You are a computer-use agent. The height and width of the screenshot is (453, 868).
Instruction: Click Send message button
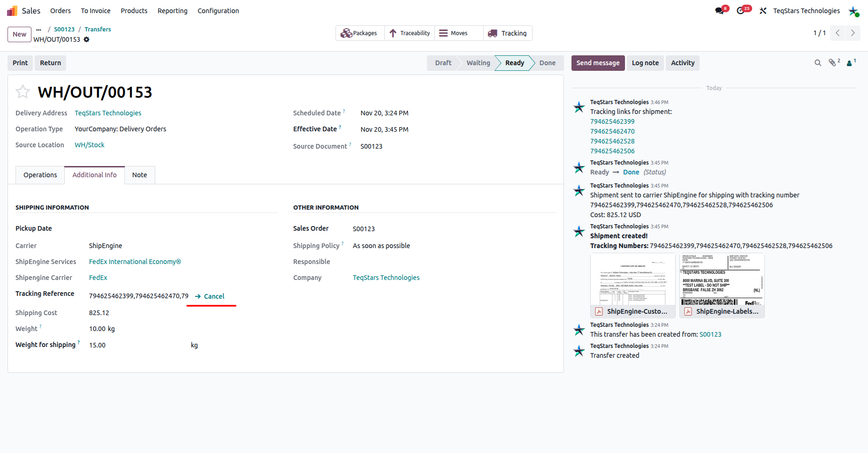pyautogui.click(x=598, y=63)
